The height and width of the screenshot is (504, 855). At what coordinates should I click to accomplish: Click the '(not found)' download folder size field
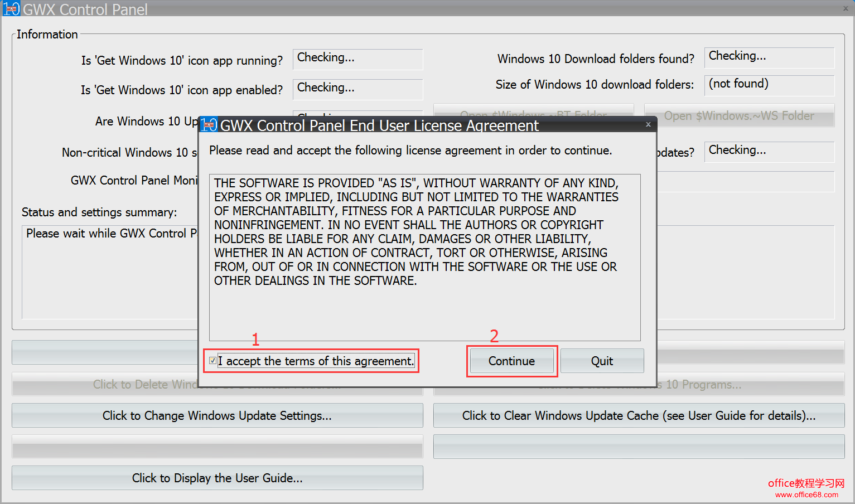769,85
